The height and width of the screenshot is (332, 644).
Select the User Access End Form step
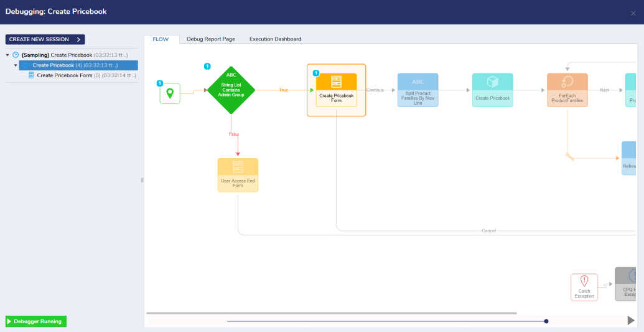click(238, 175)
